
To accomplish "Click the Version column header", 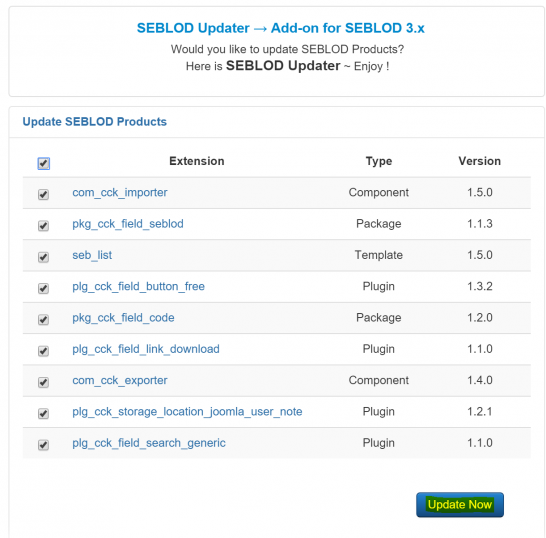I will [479, 161].
